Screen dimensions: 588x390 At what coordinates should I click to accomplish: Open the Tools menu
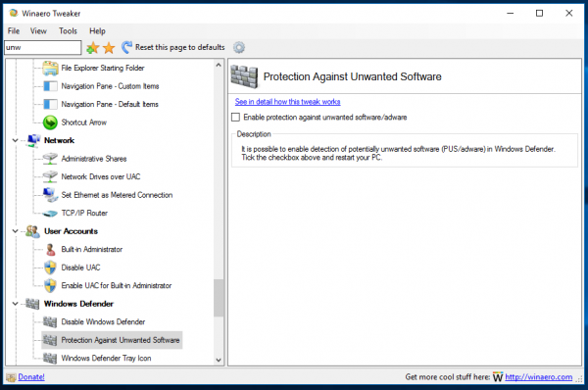pyautogui.click(x=68, y=31)
